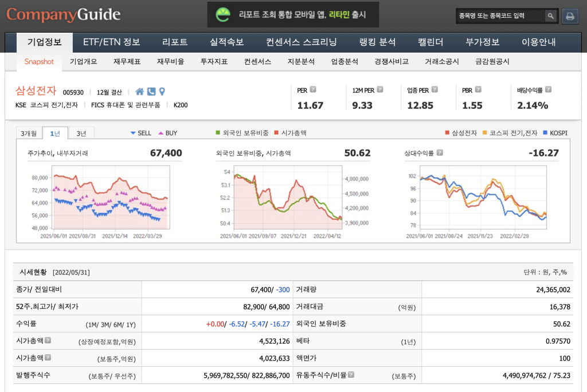Click the phone icon beside 12월 결산
This screenshot has height=392, width=587.
pos(151,92)
